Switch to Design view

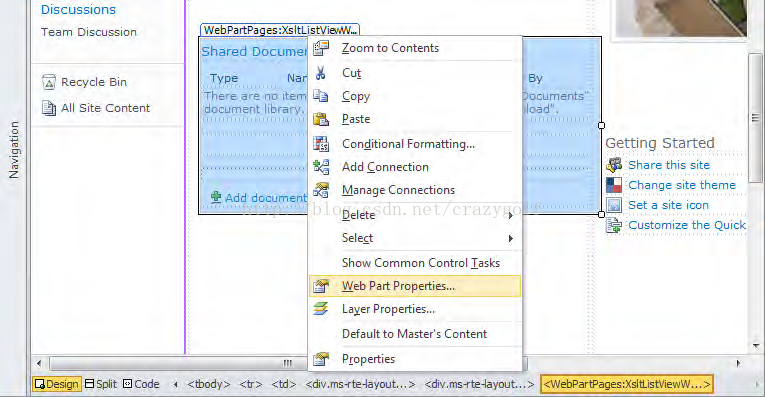[57, 384]
